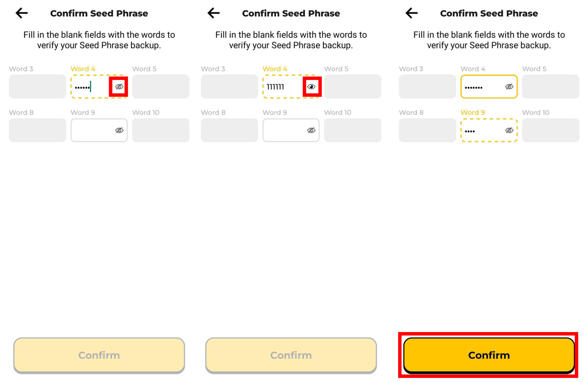The height and width of the screenshot is (382, 588).
Task: Click the active yellow Confirm button
Action: pyautogui.click(x=489, y=355)
